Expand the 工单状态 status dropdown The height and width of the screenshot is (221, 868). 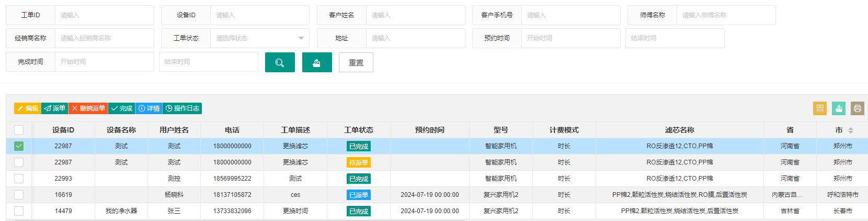pyautogui.click(x=259, y=38)
